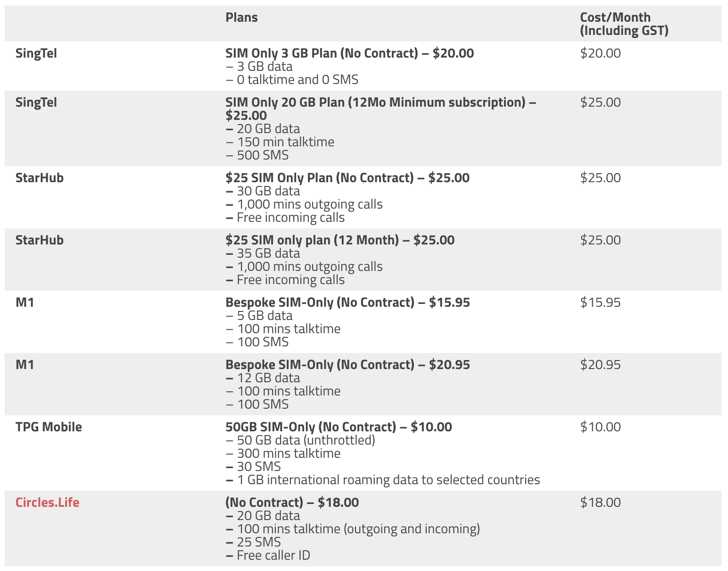Click the Plans column header
Screen dimensions: 728x571
pos(241,17)
